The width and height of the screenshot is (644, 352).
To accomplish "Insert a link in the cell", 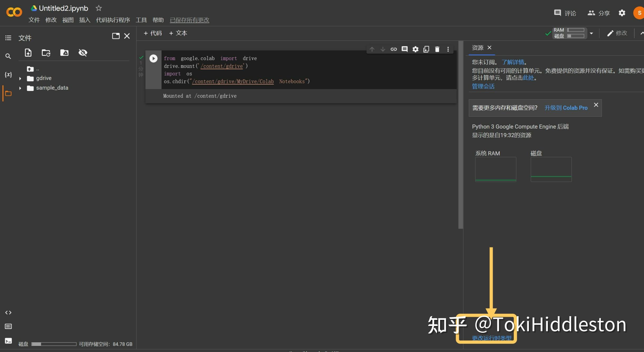I will [394, 49].
